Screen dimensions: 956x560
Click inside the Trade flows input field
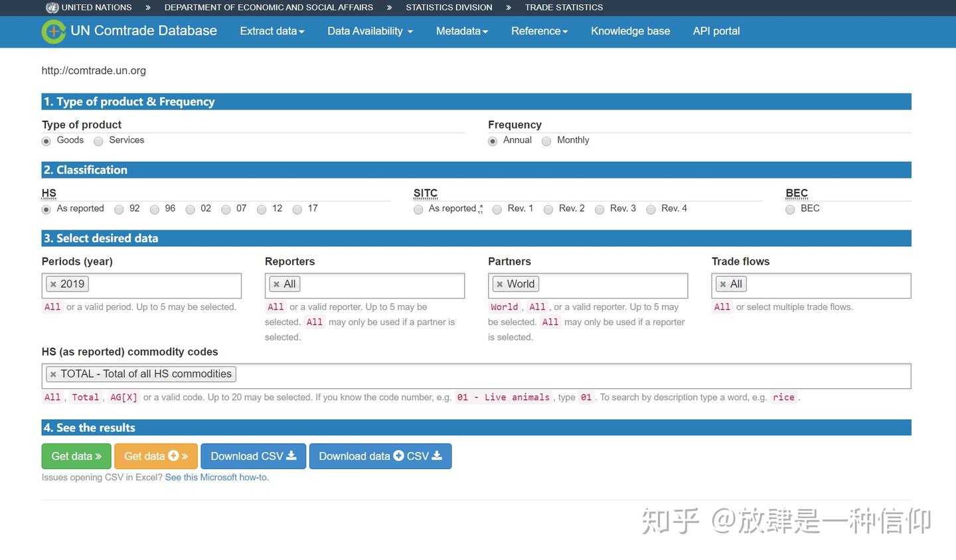[811, 285]
